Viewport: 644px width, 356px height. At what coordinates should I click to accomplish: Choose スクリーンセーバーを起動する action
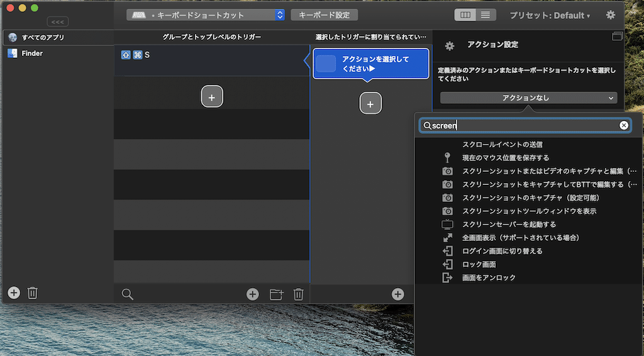[x=529, y=225]
